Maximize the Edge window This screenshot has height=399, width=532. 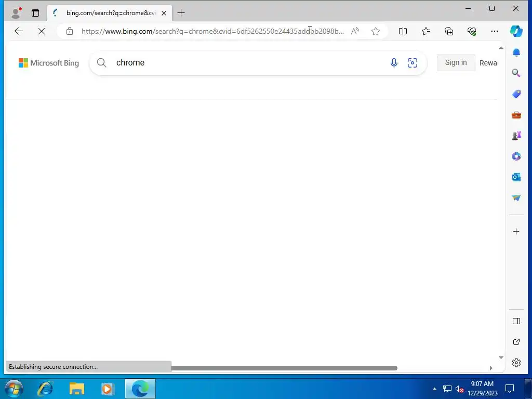click(492, 8)
